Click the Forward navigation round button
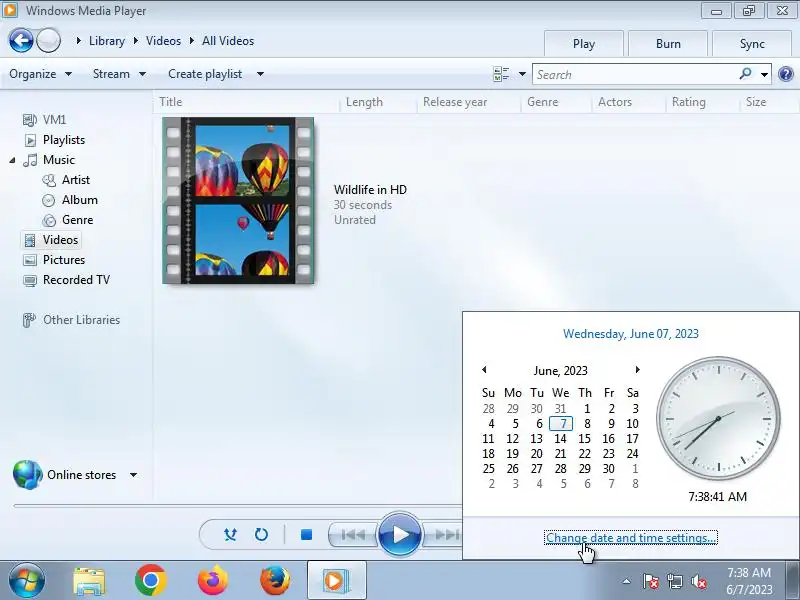Viewport: 800px width, 600px height. pyautogui.click(x=48, y=41)
